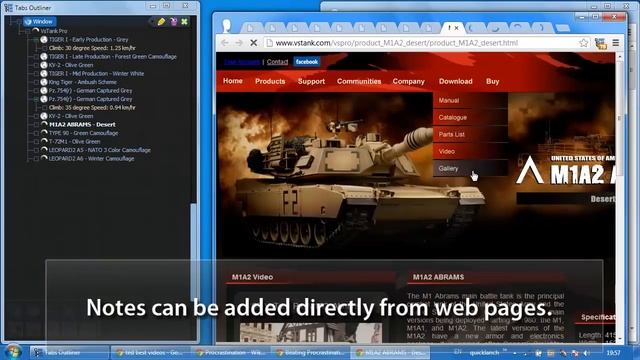Click the Chrome forward arrow
This screenshot has width=640, height=360.
pos(239,43)
